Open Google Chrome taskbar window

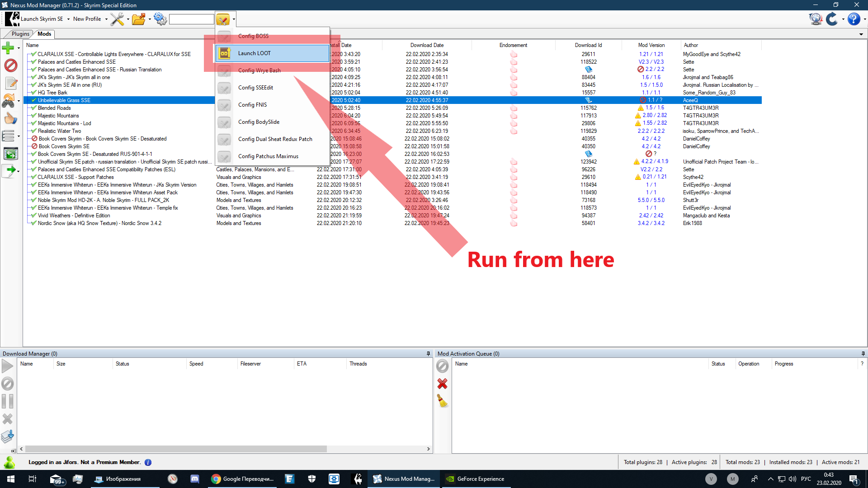tap(242, 479)
